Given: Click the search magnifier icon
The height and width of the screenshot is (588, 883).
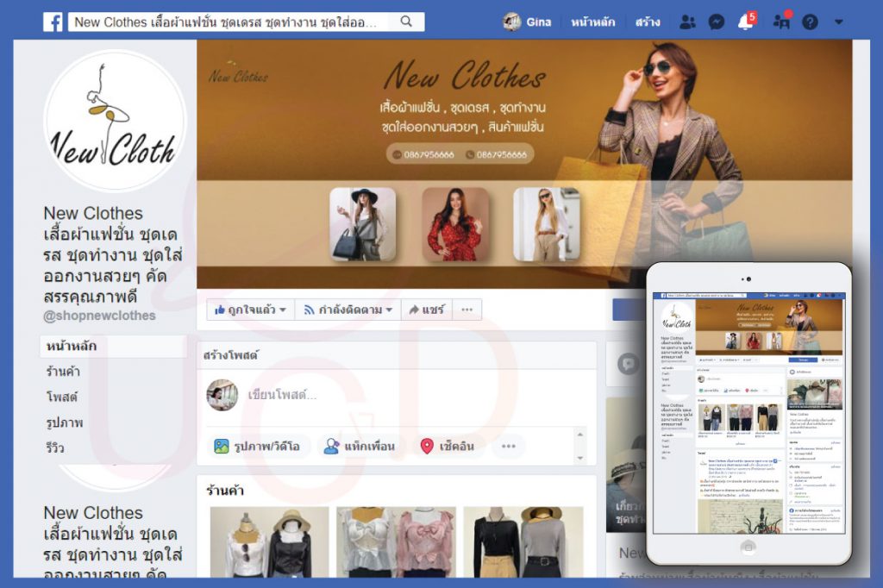Looking at the screenshot, I should tap(407, 22).
